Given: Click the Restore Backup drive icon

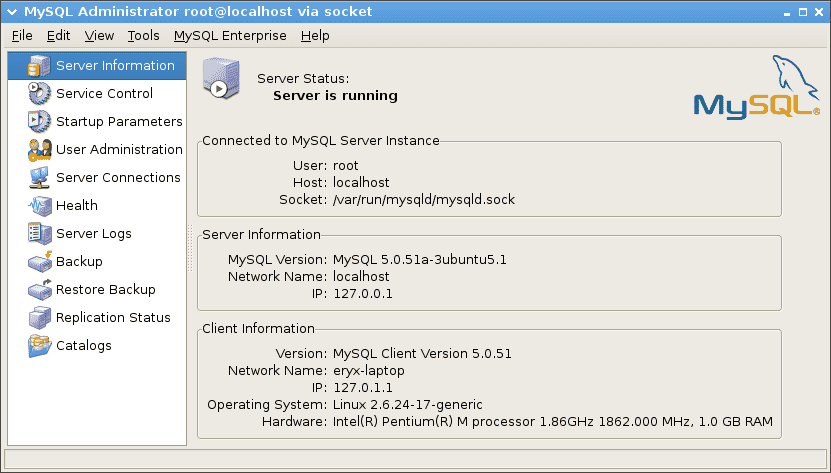Looking at the screenshot, I should point(39,290).
